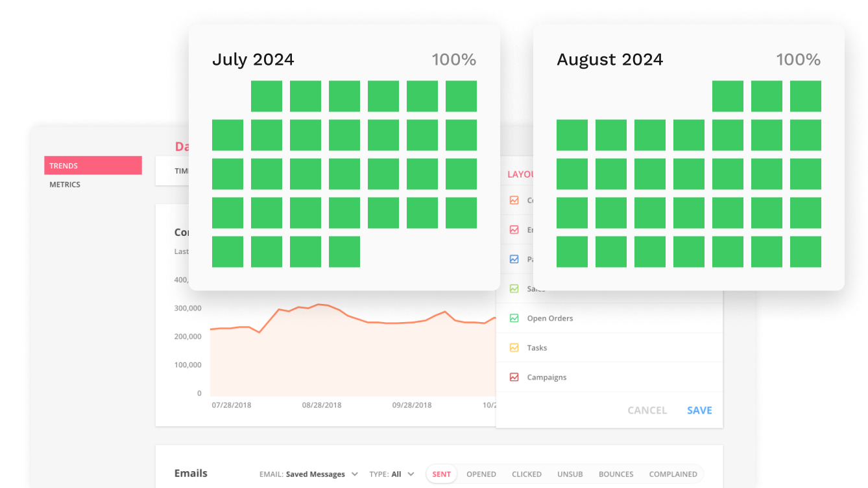Switch email filter to CLICKED
Viewport: 868px width, 488px height.
(x=526, y=474)
